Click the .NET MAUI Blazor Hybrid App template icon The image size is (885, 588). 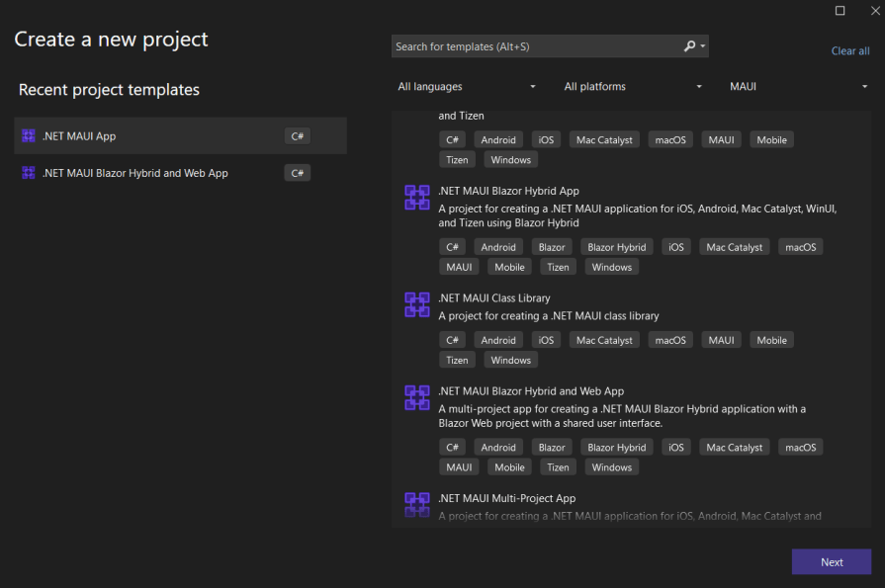coord(416,197)
